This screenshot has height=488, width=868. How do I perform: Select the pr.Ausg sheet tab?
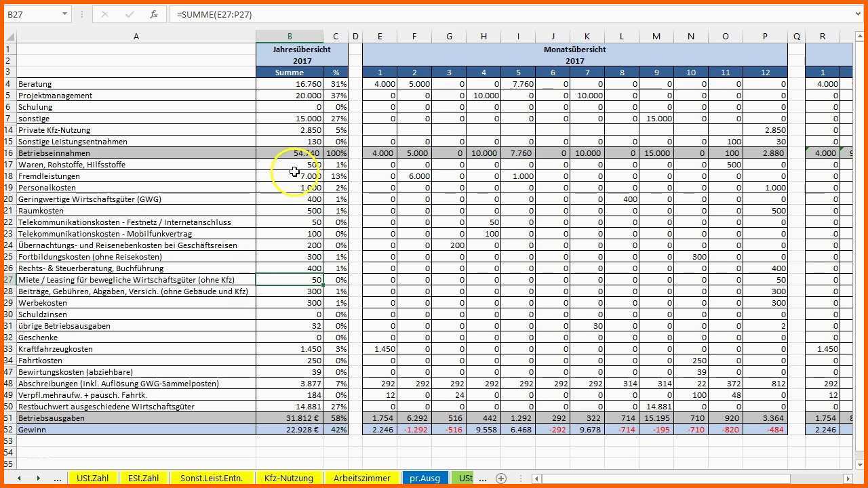click(425, 478)
